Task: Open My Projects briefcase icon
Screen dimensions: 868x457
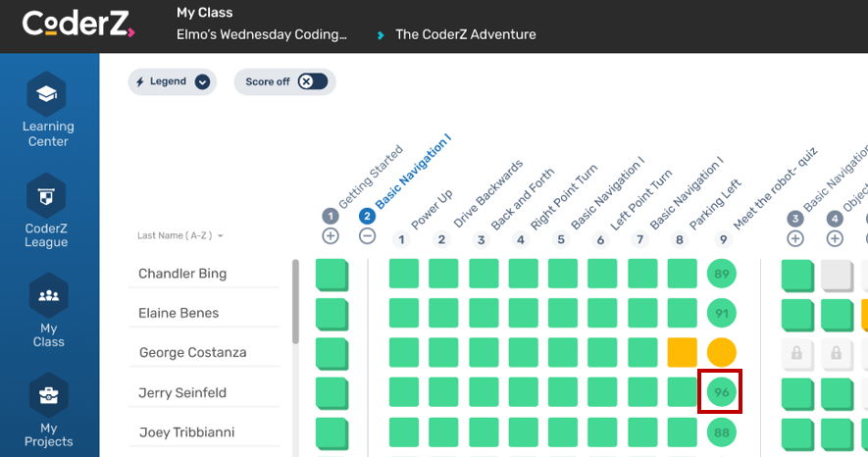Action: (47, 396)
